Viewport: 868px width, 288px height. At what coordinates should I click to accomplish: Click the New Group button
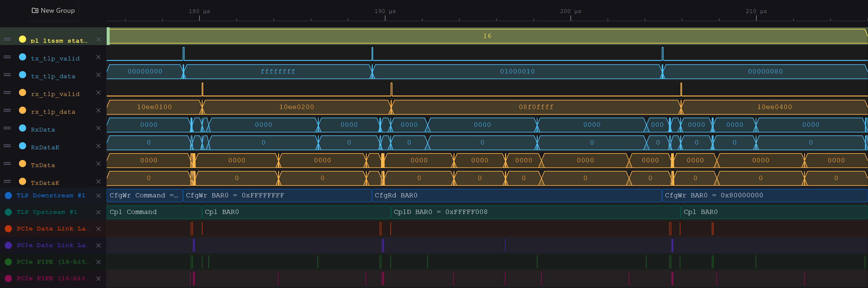[53, 10]
